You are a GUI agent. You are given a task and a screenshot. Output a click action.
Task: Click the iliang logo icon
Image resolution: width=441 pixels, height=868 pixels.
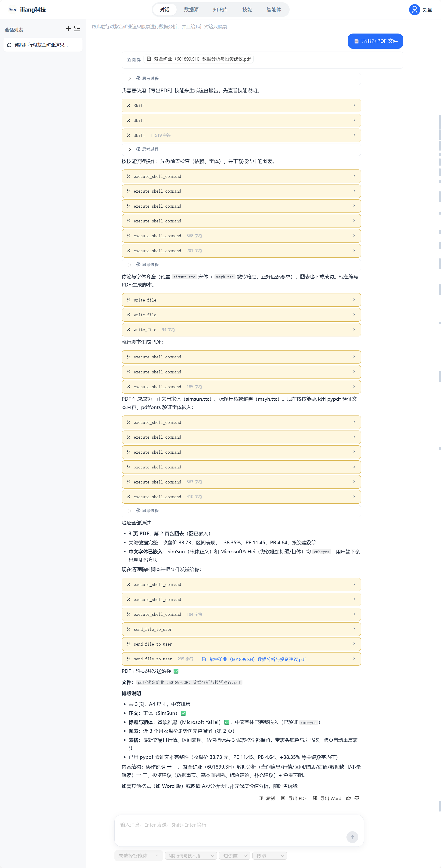(x=12, y=9)
